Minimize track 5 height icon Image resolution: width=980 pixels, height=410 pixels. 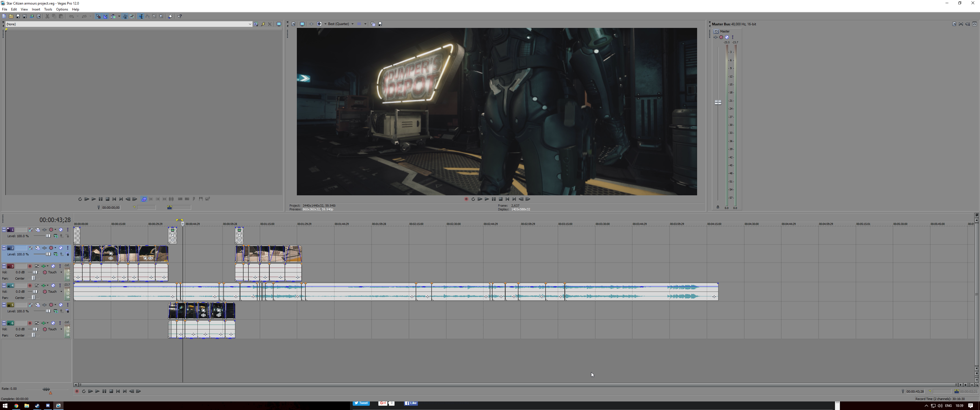click(x=4, y=304)
